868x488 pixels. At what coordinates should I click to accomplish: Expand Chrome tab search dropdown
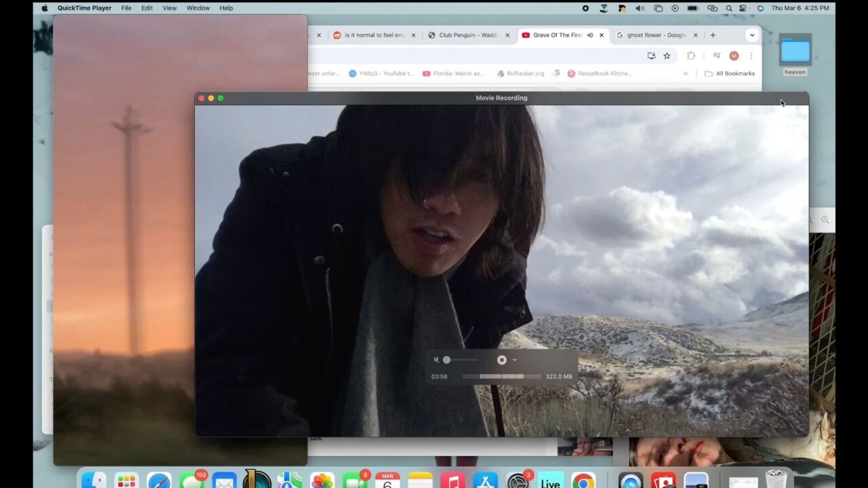click(752, 35)
